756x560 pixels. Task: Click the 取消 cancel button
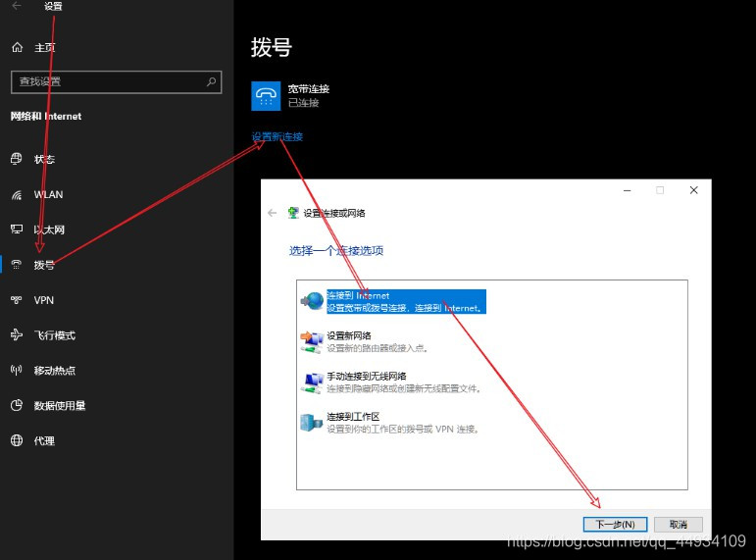coord(679,525)
